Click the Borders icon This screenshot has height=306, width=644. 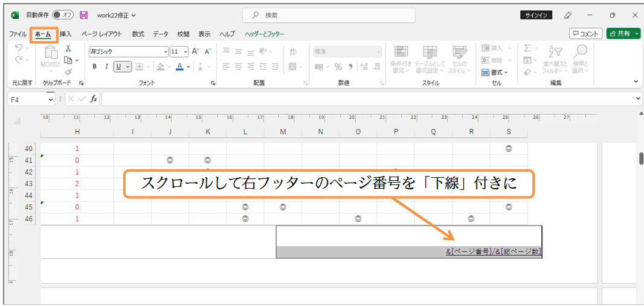139,66
